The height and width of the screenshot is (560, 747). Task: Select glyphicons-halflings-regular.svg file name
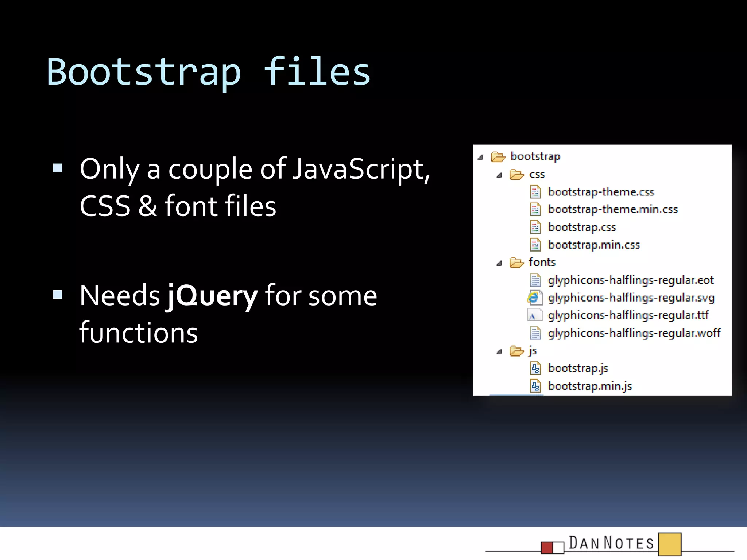(631, 298)
